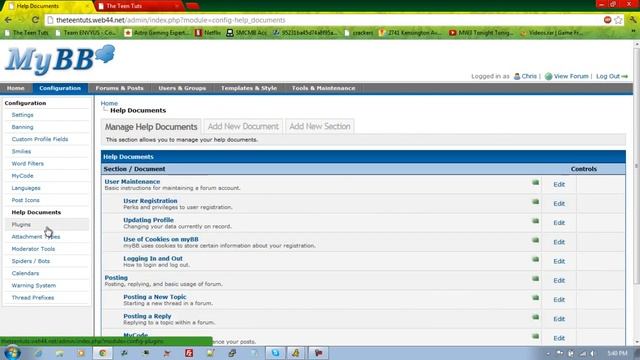Image resolution: width=640 pixels, height=360 pixels.
Task: Open the Chrome wrench menu
Action: [633, 20]
